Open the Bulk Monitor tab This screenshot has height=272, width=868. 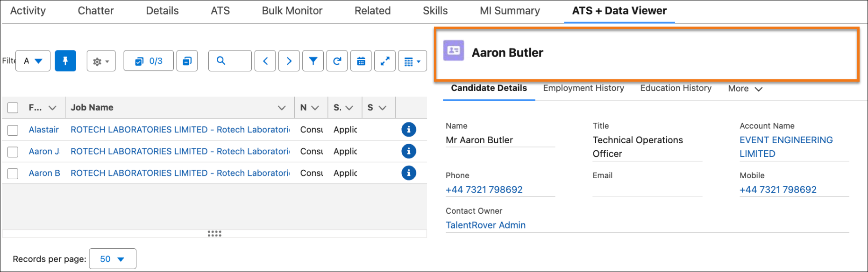coord(292,11)
